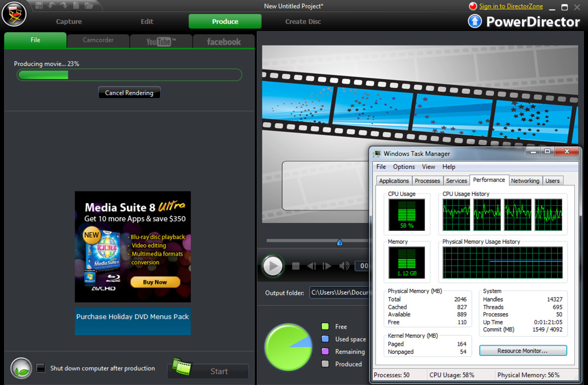Click the green leaf icon near shutdown option

21,368
